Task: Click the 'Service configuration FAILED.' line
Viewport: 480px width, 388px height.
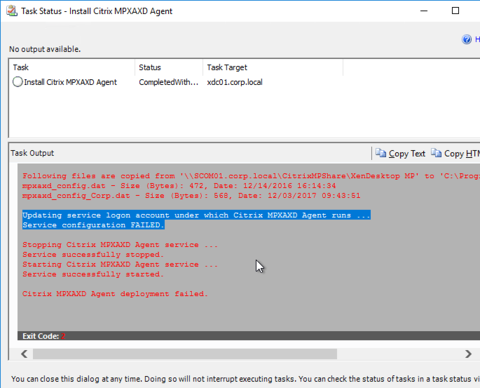Action: point(93,225)
